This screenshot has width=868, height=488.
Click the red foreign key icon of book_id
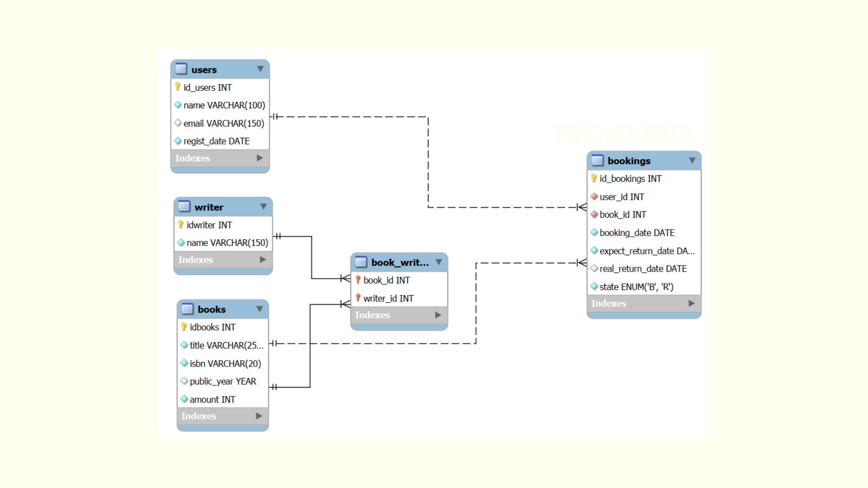(x=594, y=214)
